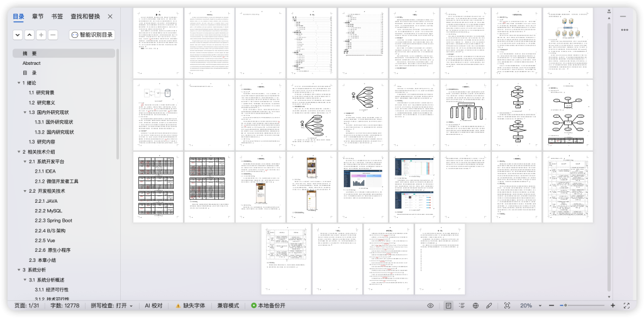This screenshot has width=644, height=318.
Task: Collapse the 1 绪论 outline section
Action: (x=18, y=82)
